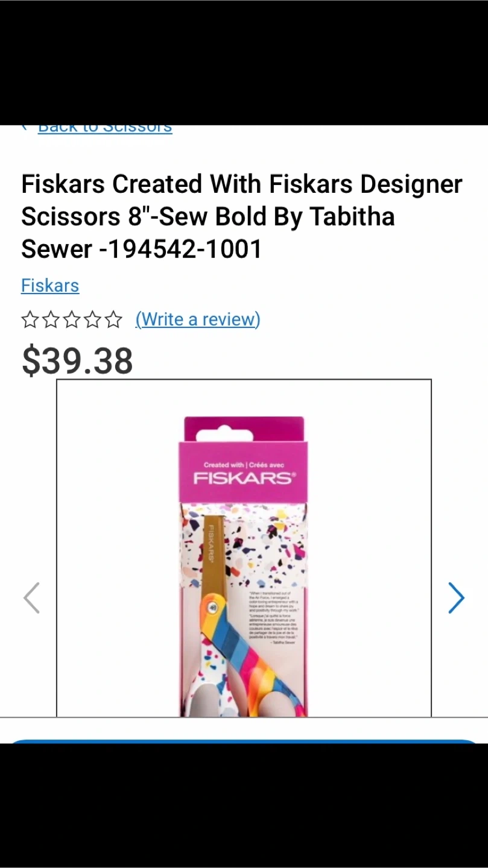Select the fifth rating star

click(113, 319)
